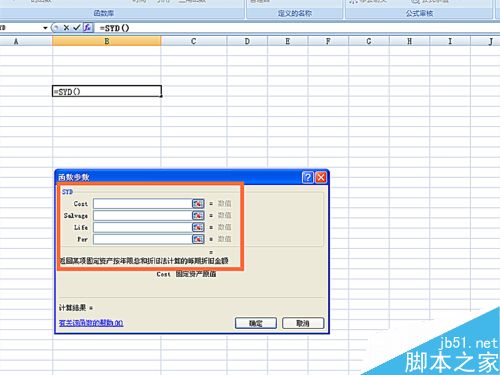The image size is (500, 375).
Task: Click the Insert Function fx icon
Action: (87, 28)
